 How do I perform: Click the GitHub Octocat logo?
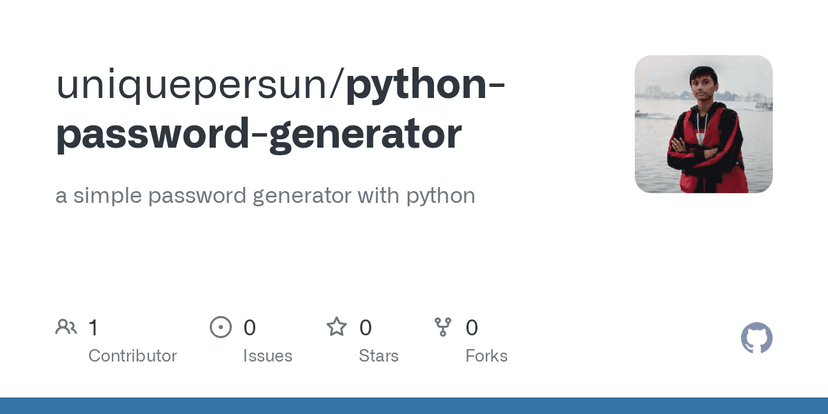click(x=757, y=338)
